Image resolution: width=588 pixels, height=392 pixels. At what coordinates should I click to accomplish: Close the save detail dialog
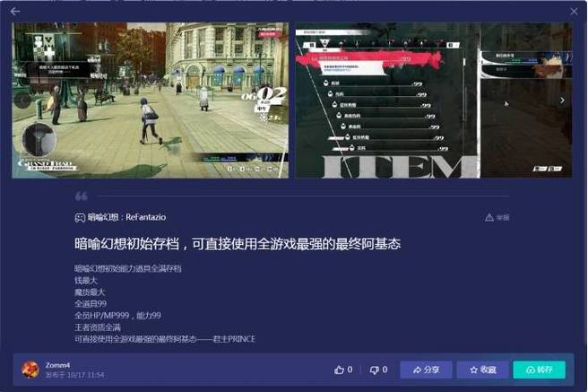574,12
